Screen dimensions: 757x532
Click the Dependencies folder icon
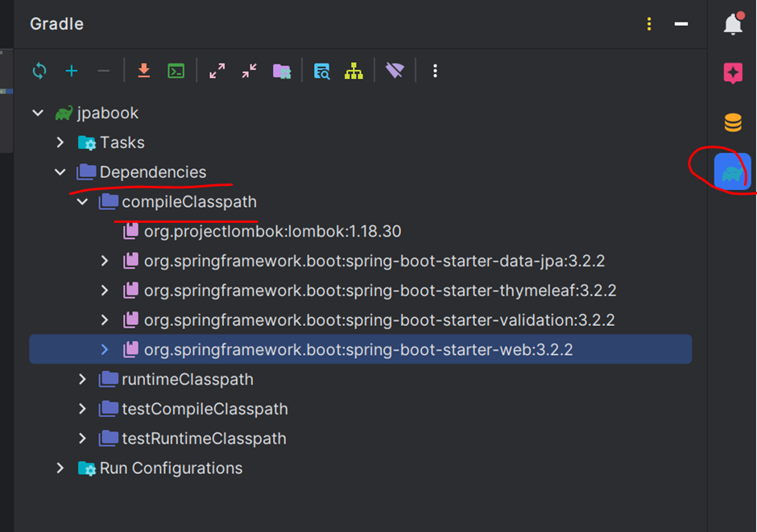tap(86, 171)
